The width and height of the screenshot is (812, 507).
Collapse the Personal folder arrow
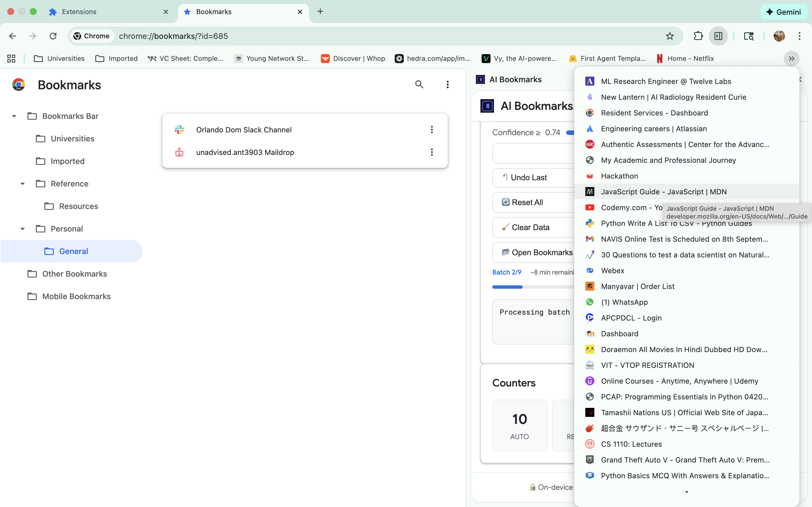pos(23,229)
